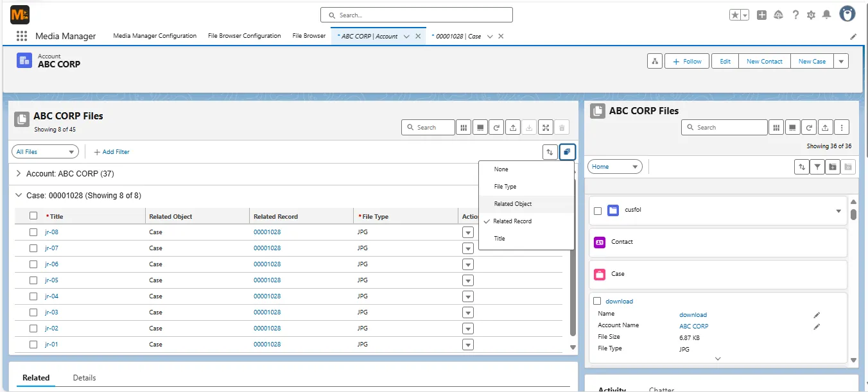The height and width of the screenshot is (392, 868).
Task: Expand left Files panel to full screen
Action: click(x=546, y=128)
